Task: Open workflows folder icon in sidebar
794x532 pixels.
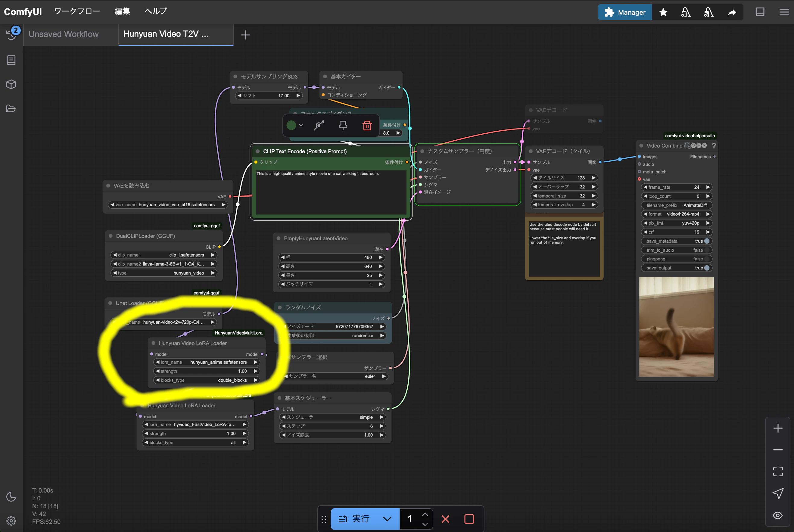Action: 11,109
